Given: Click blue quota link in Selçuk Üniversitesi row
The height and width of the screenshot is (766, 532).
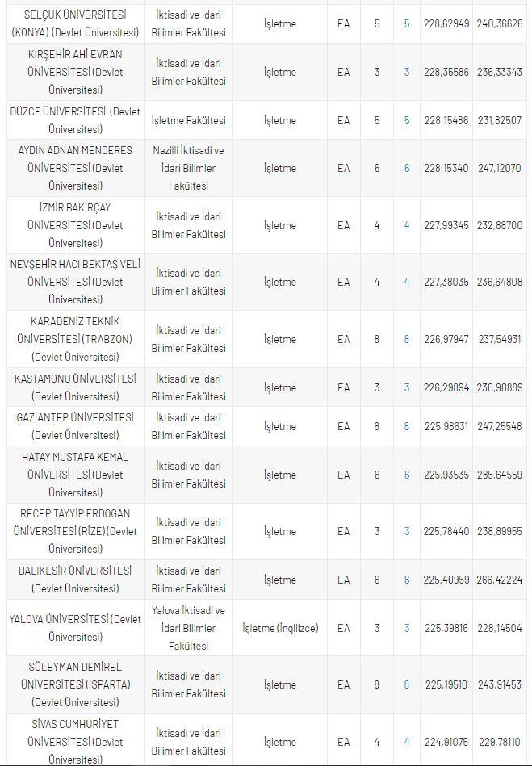Looking at the screenshot, I should [x=407, y=24].
